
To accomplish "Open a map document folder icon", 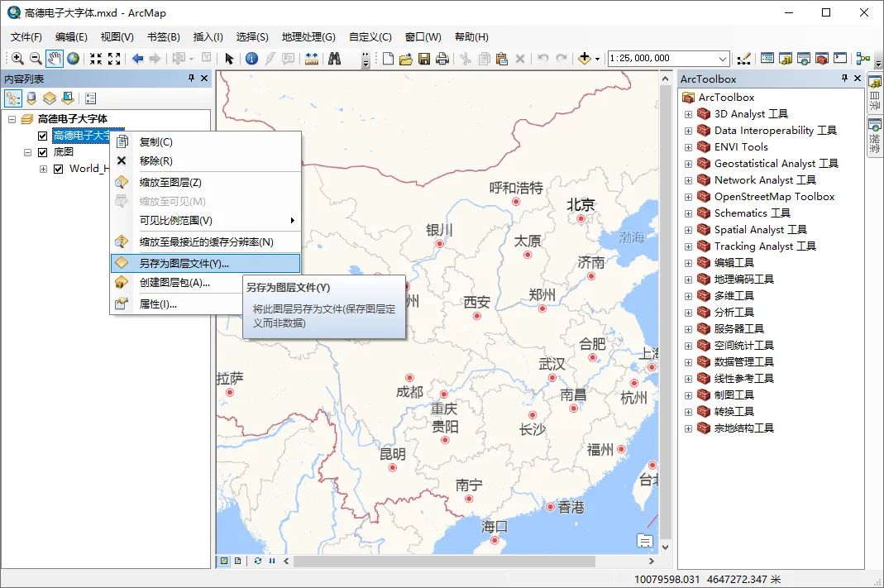I will 406,58.
